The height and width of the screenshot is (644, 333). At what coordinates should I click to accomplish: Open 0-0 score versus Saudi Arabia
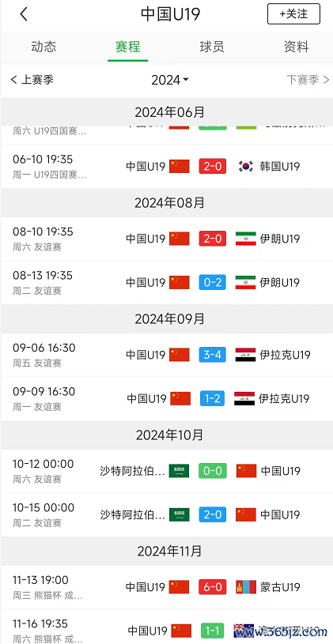213,471
